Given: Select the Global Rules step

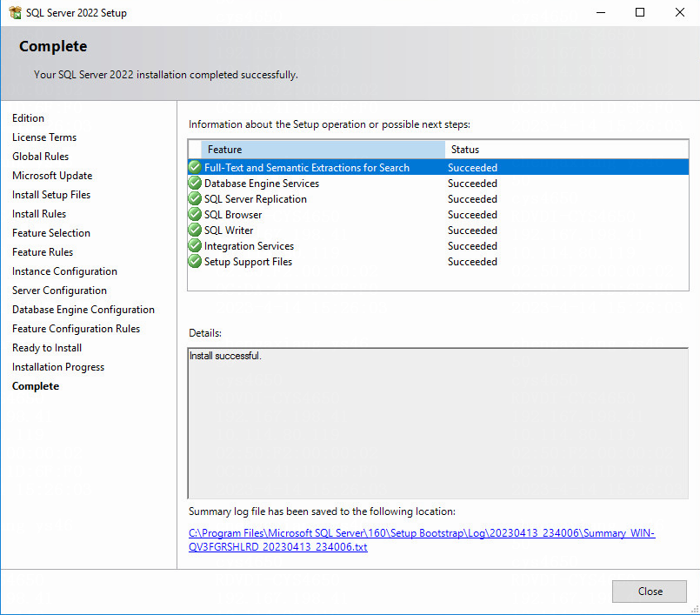Looking at the screenshot, I should pos(40,157).
